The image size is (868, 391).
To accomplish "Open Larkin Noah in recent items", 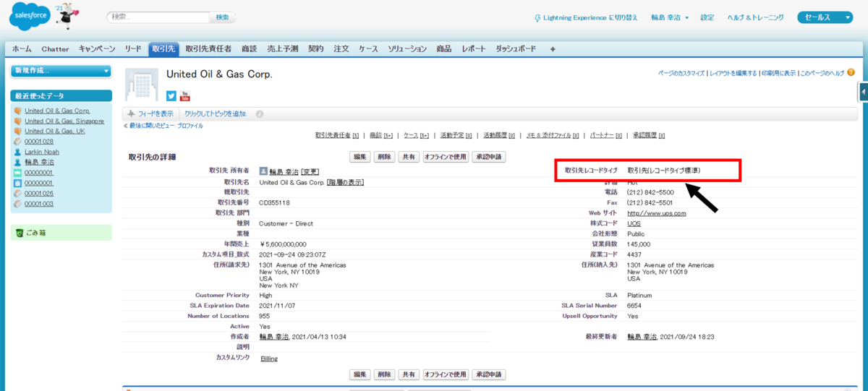I will [42, 152].
